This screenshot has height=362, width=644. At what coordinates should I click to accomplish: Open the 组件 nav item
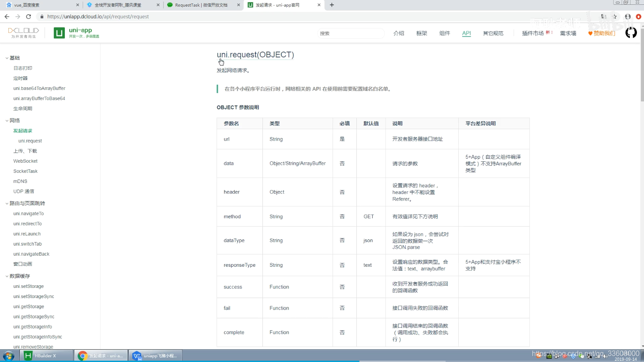pyautogui.click(x=445, y=33)
